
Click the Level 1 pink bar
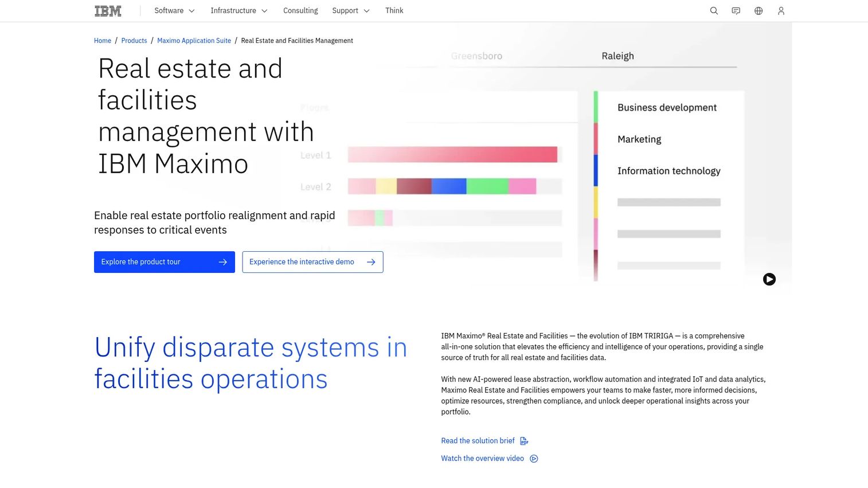[x=452, y=154]
